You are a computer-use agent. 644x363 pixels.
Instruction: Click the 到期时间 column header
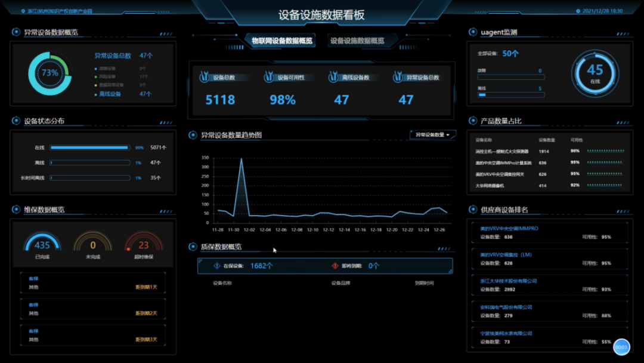(424, 283)
